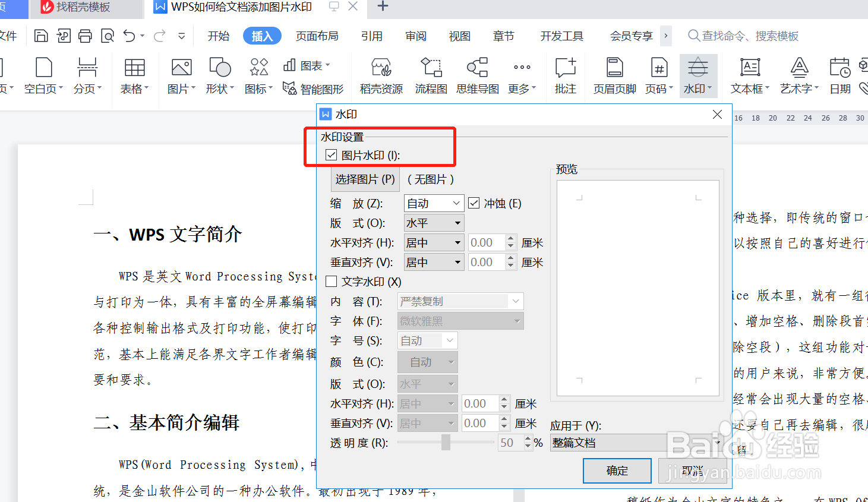Open the 内容 严禁复制 dropdown

tap(460, 301)
